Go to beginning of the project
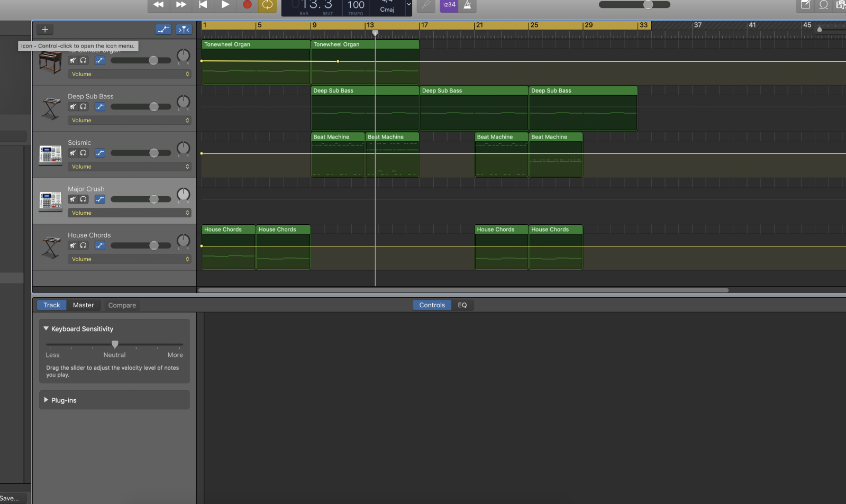The height and width of the screenshot is (504, 846). click(203, 5)
